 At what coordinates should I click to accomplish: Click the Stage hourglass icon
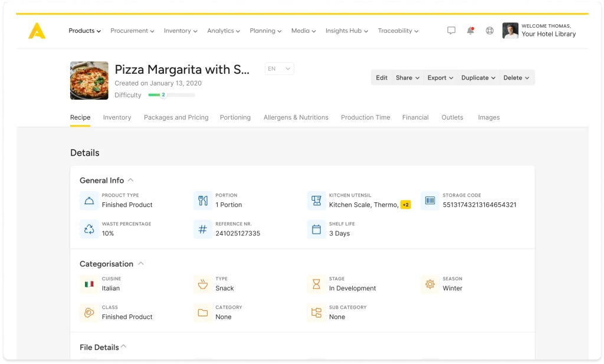(316, 284)
